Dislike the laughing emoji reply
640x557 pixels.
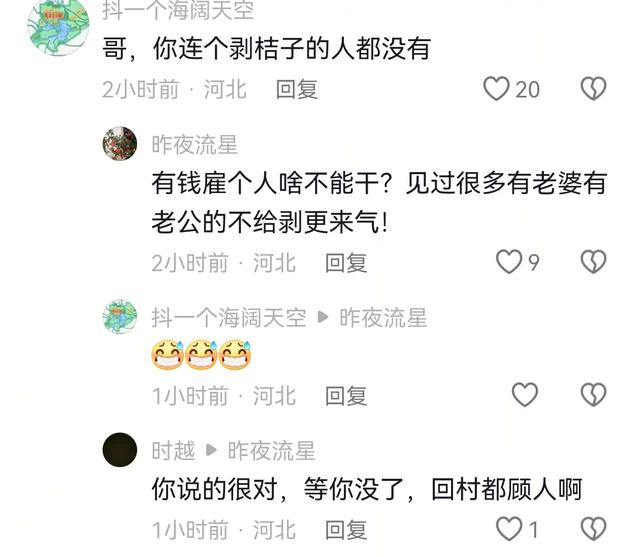pyautogui.click(x=593, y=395)
